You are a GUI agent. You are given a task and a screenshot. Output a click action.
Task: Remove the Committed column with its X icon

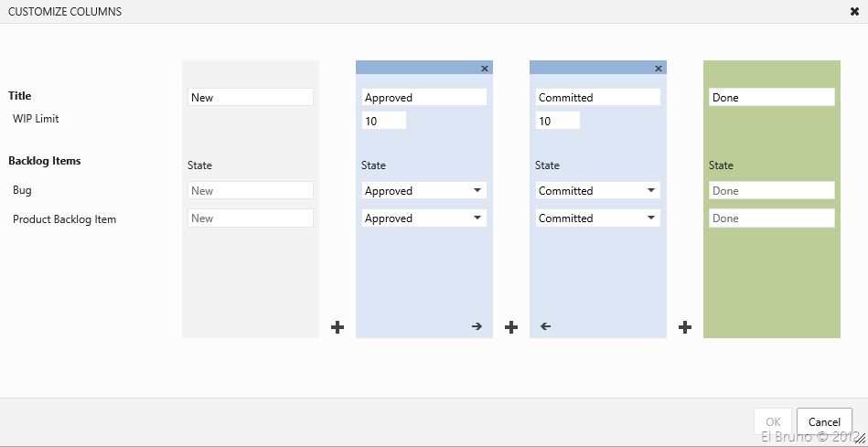(x=659, y=69)
